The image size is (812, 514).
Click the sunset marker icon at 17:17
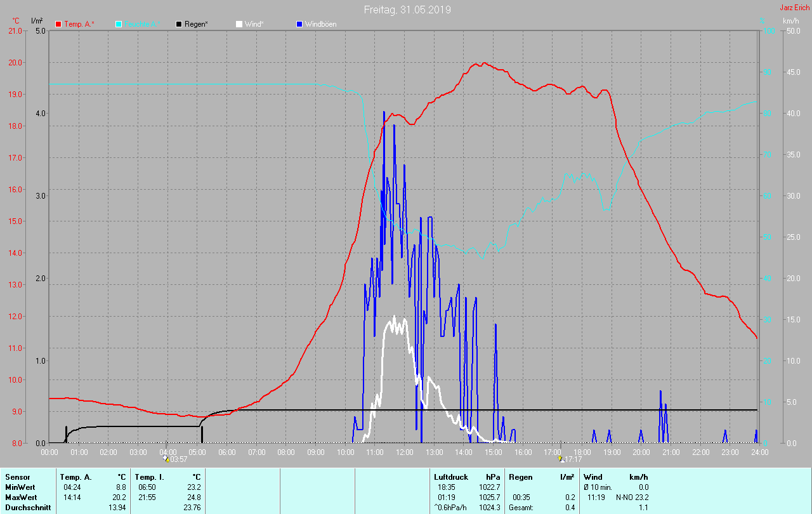(x=560, y=458)
